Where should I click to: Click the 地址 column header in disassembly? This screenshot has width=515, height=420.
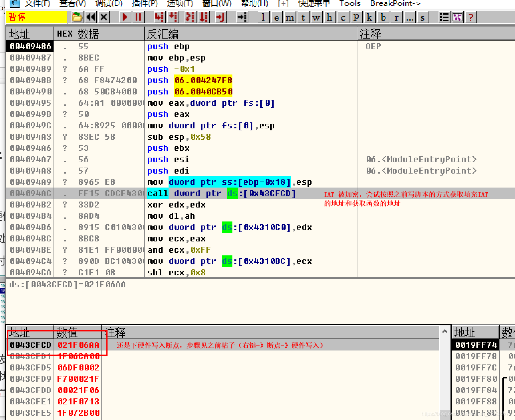click(x=30, y=34)
